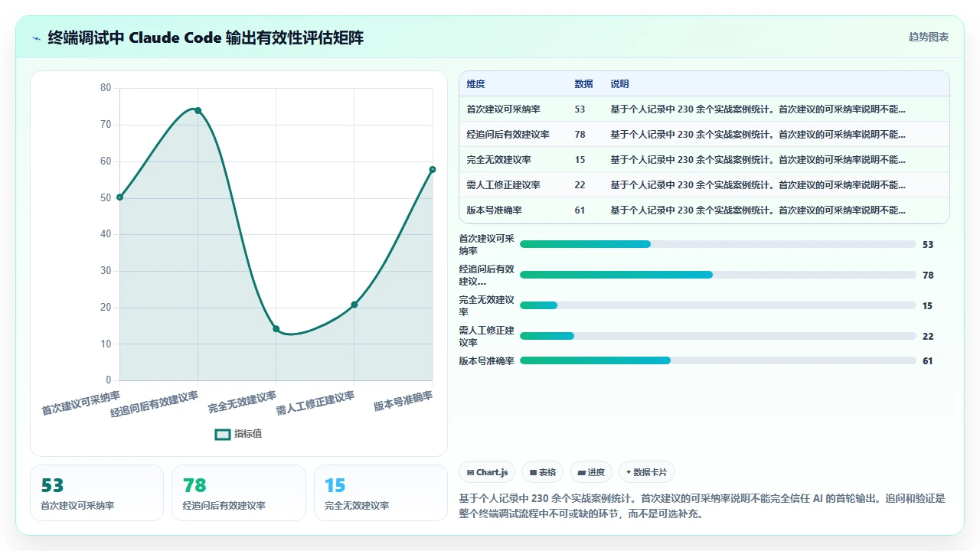
Task: Click the progress bar for 首次建议可采纳率
Action: pyautogui.click(x=718, y=244)
